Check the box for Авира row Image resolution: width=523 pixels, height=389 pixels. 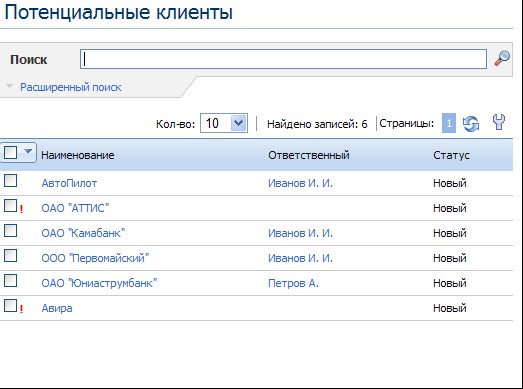(10, 305)
